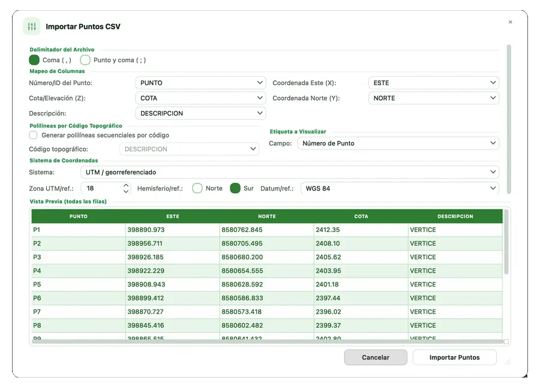Open Coordenada Este dropdown showing ESTE
The width and height of the screenshot is (540, 392).
pos(434,83)
